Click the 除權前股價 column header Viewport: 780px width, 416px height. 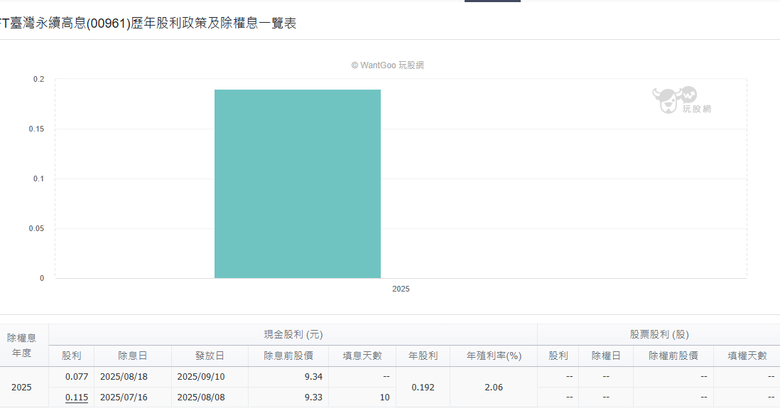[673, 356]
